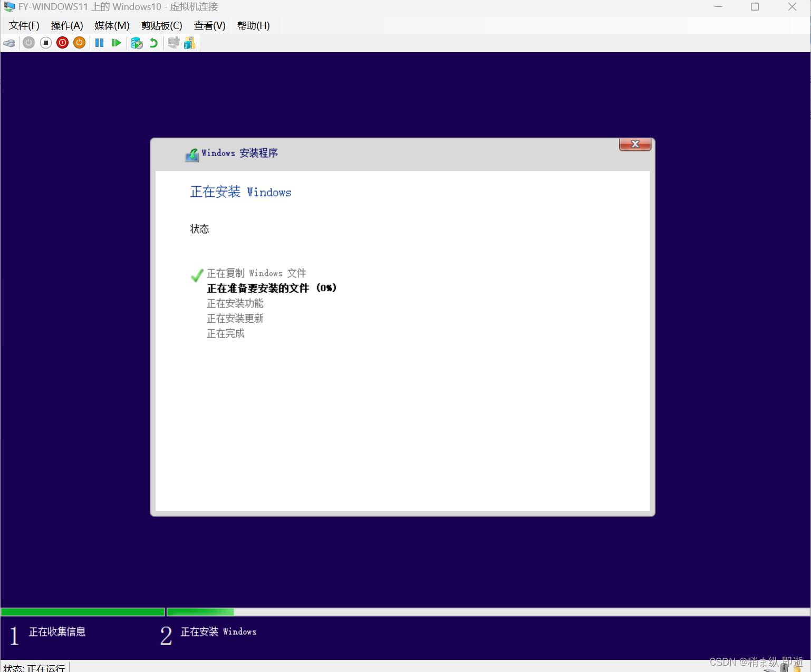This screenshot has height=672, width=811.
Task: Click the Windows 安装程序 logo in dialog title
Action: [192, 153]
